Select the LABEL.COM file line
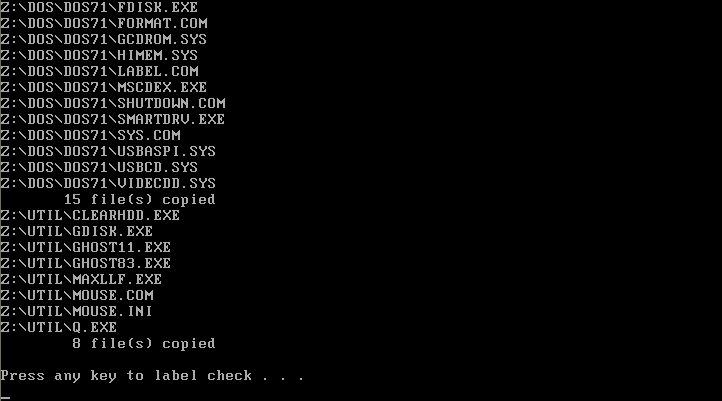The image size is (722, 401). point(99,71)
